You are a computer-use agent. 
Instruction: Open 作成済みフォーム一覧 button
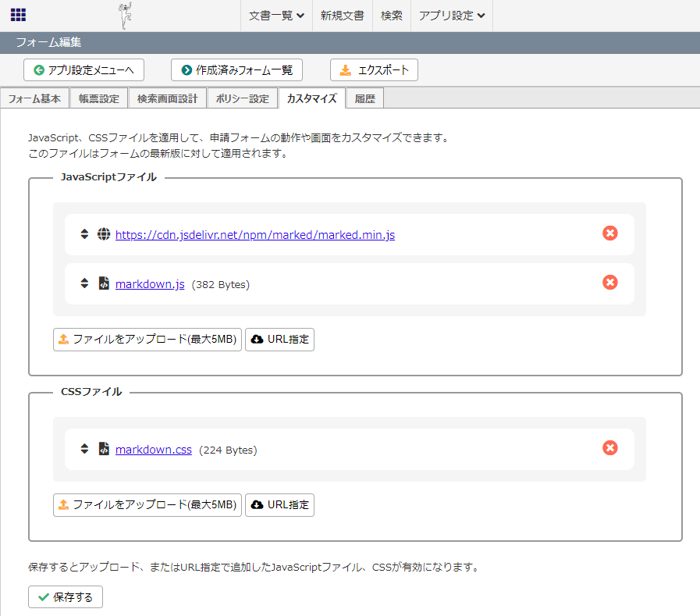coord(236,70)
